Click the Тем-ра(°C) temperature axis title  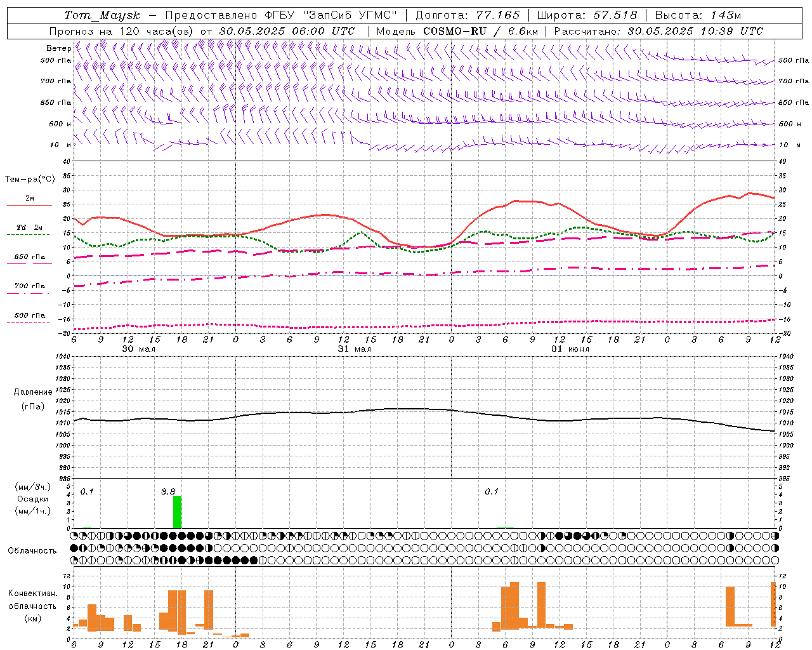point(30,180)
